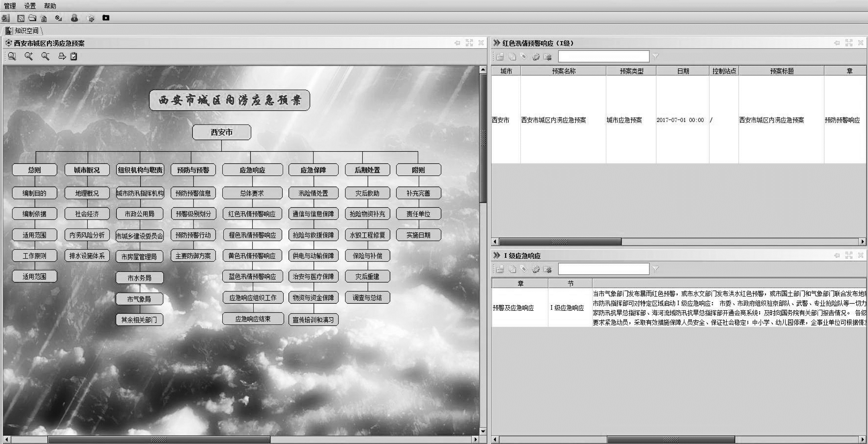Click the search field in 红色汛情预警响应 panel

(603, 56)
